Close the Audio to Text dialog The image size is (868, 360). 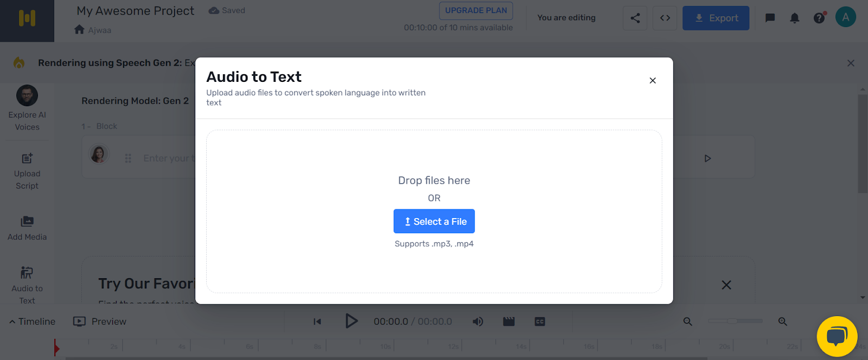[653, 80]
